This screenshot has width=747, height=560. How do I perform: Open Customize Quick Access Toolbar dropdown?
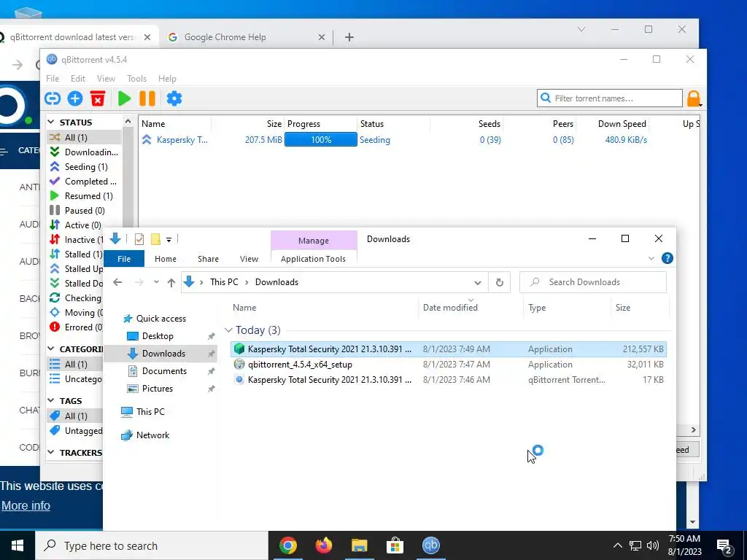tap(169, 239)
